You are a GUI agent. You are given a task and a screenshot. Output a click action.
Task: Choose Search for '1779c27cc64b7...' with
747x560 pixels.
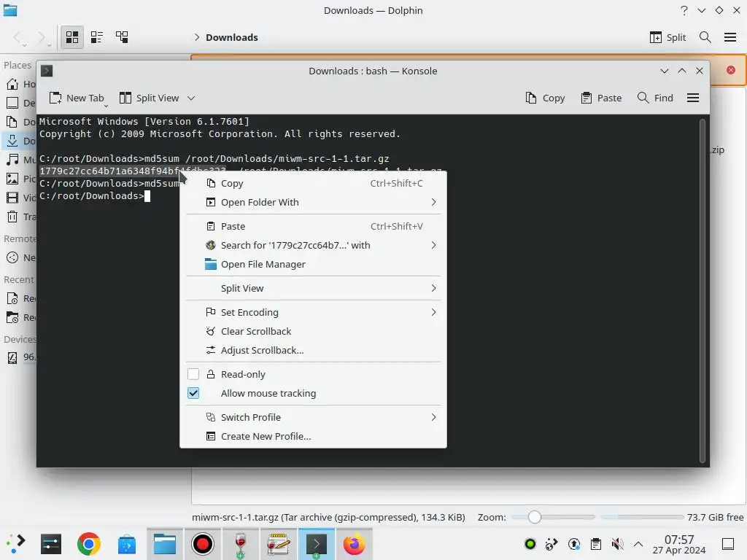point(313,245)
